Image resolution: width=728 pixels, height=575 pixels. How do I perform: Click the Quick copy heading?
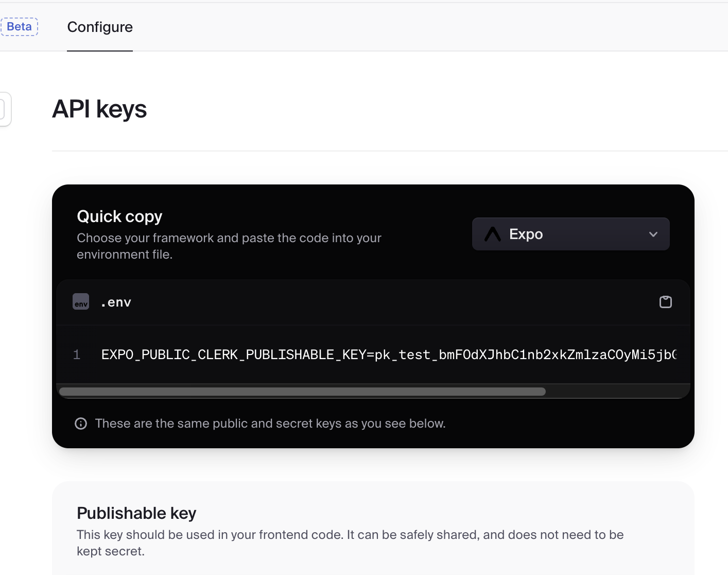coord(119,216)
